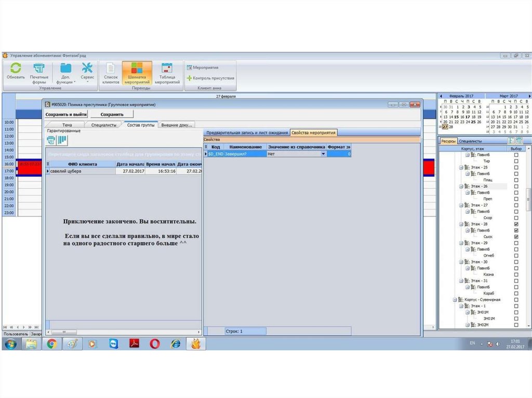Select the red event block on the schedule
Viewport: 532px width, 398px height.
pos(29,168)
